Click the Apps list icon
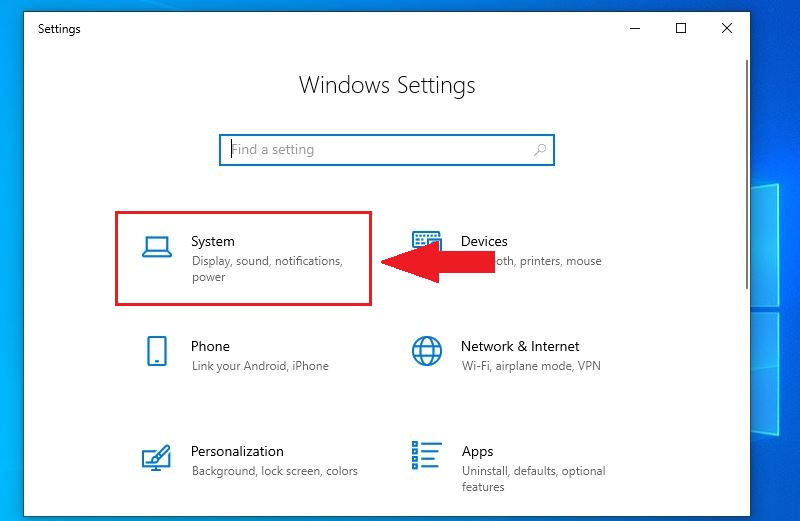The width and height of the screenshot is (800, 521). point(427,456)
